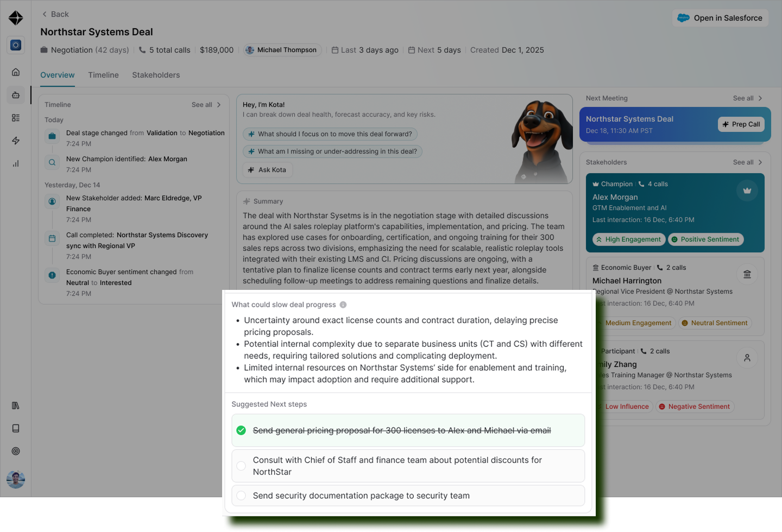Click the calendar icon for Call completed entry
Screen dimensions: 782x532
52,238
